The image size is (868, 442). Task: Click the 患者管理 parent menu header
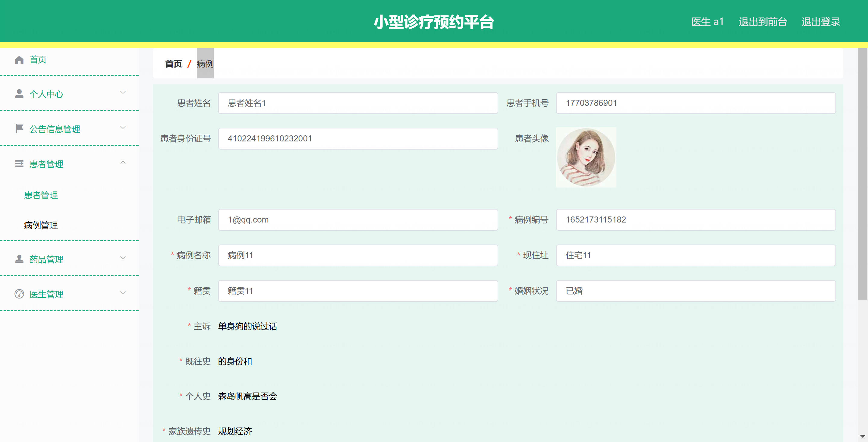[x=69, y=164]
